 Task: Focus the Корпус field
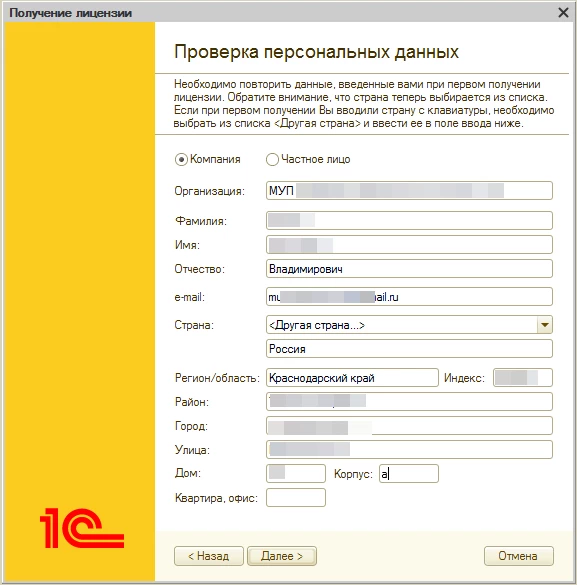pos(409,474)
